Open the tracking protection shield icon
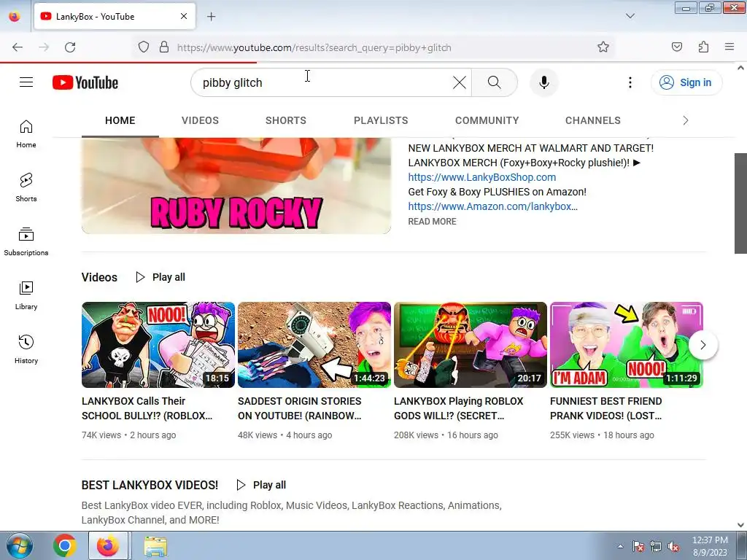This screenshot has height=560, width=747. tap(144, 47)
